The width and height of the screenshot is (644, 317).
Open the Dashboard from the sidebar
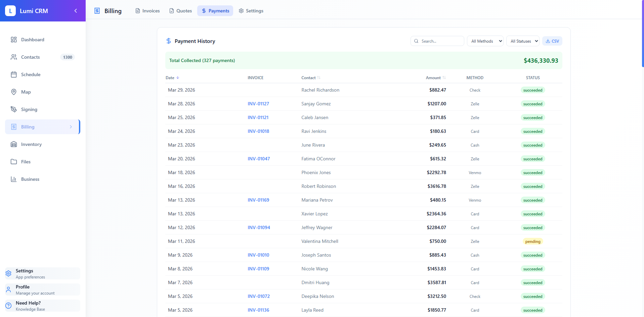14,40
